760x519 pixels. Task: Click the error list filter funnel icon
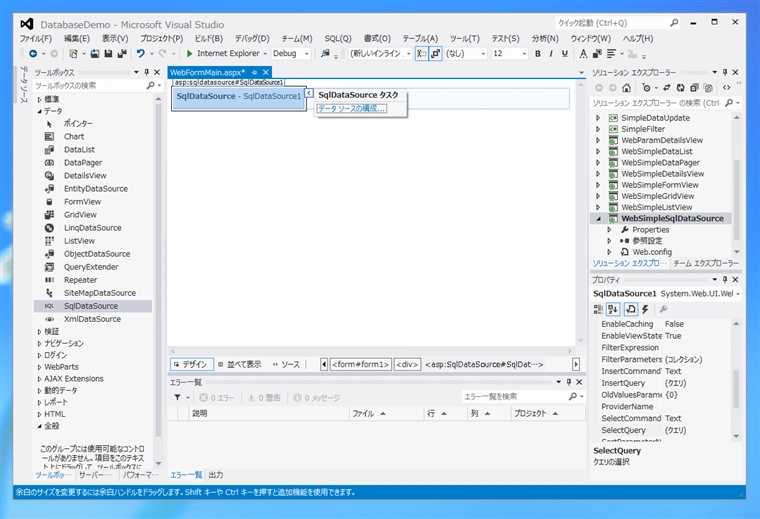pos(177,397)
